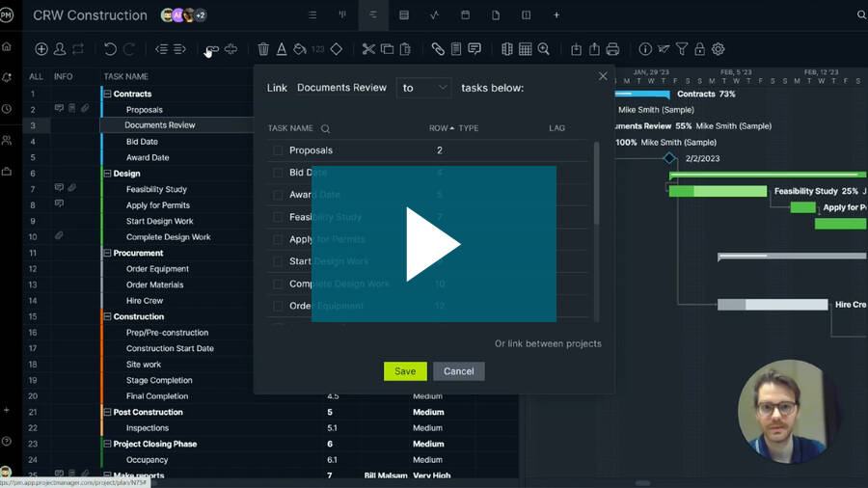Collapse the Project Closing Phase group
This screenshot has width=868, height=488.
(107, 444)
